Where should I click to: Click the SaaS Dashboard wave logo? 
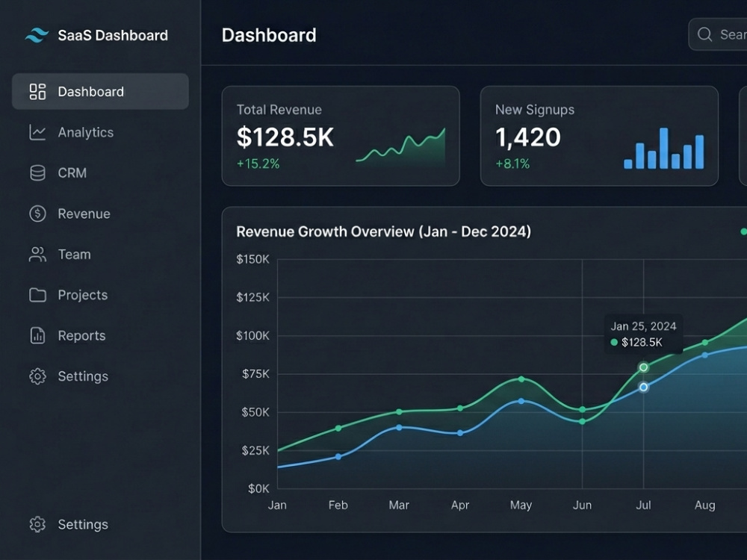pyautogui.click(x=37, y=35)
